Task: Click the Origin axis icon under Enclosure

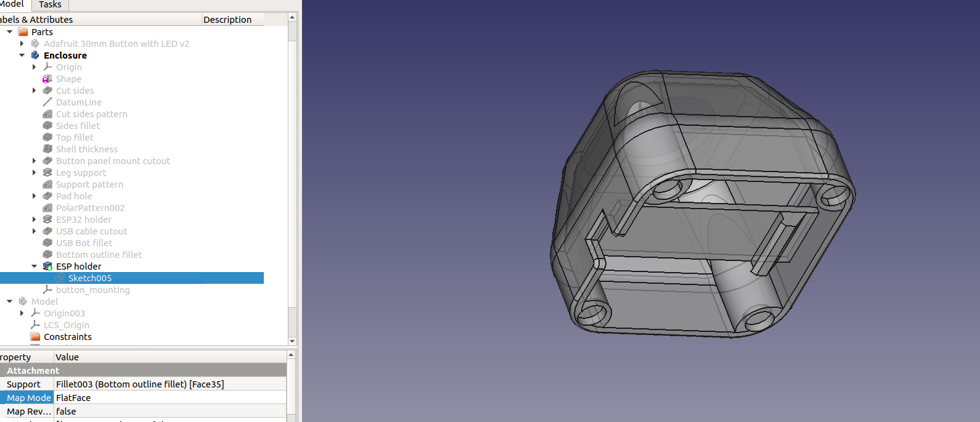Action: click(x=47, y=67)
